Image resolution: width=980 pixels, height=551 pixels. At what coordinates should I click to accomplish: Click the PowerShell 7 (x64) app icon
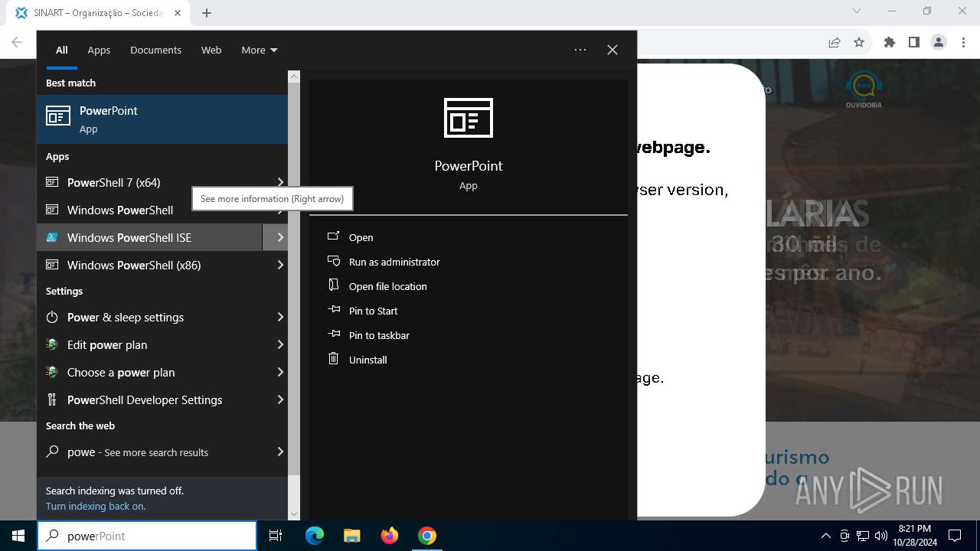[x=52, y=182]
